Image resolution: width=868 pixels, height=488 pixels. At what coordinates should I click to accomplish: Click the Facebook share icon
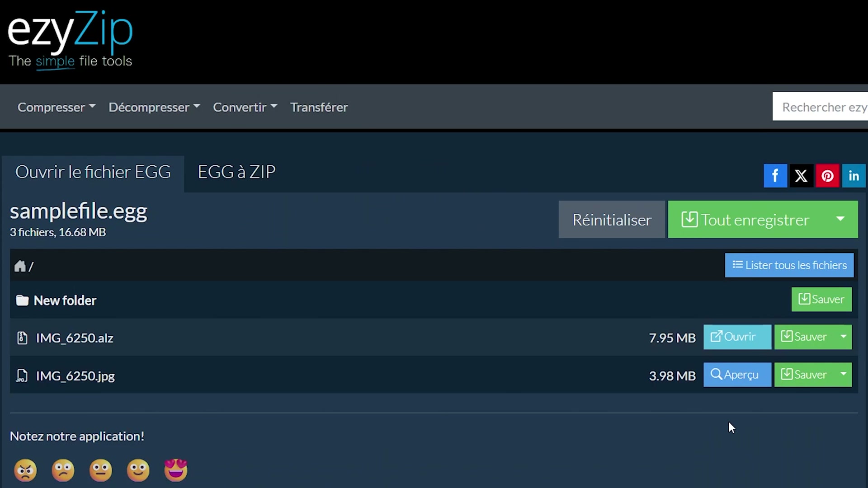775,176
